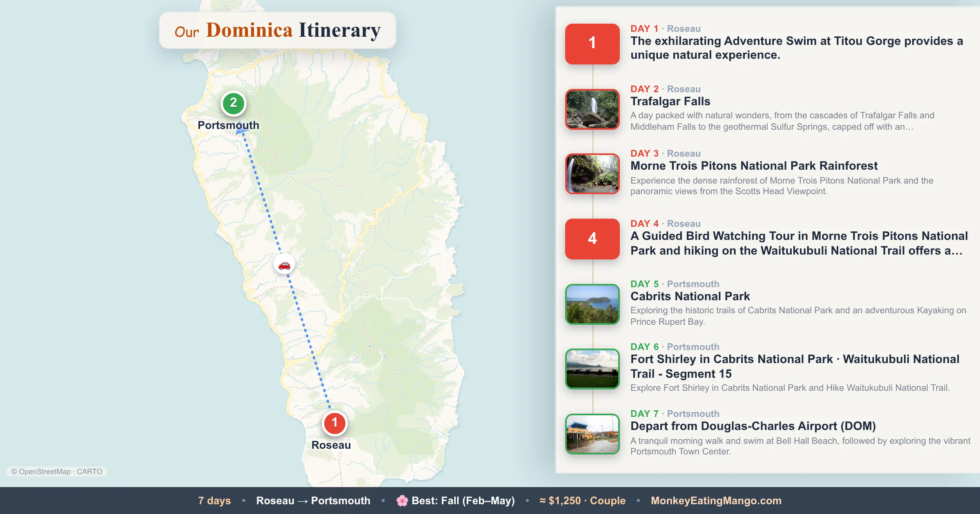Click the Scotts Head Viewpoint description text
Viewport: 980px width, 514px height.
(x=782, y=186)
